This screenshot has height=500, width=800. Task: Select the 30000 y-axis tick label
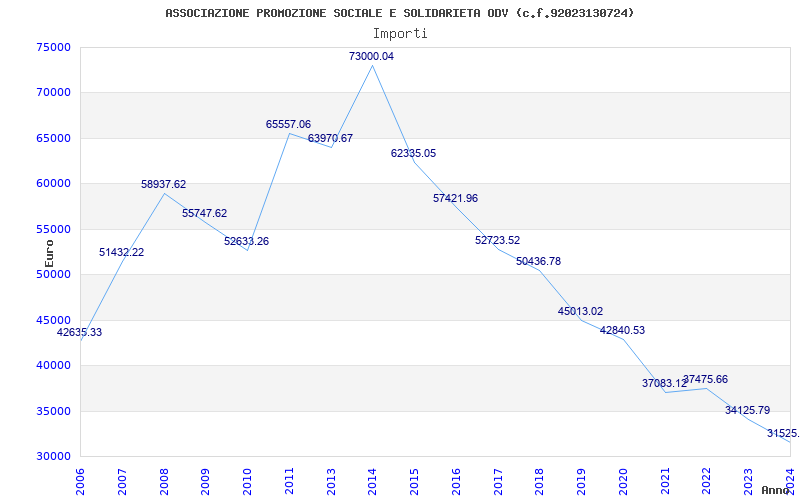(54, 457)
